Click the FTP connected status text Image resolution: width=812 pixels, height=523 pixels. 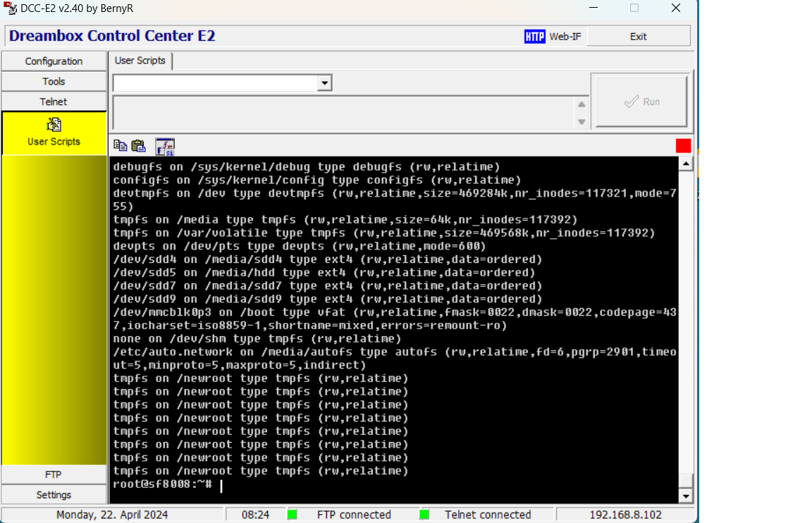click(355, 515)
